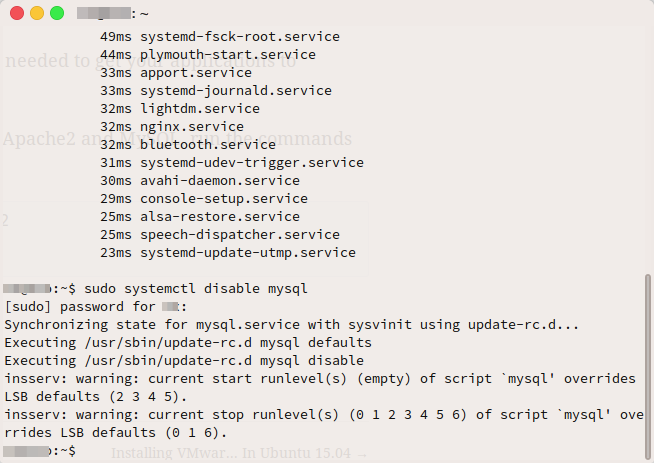The image size is (654, 463).
Task: Minimize the terminal with the yellow button
Action: 37,13
